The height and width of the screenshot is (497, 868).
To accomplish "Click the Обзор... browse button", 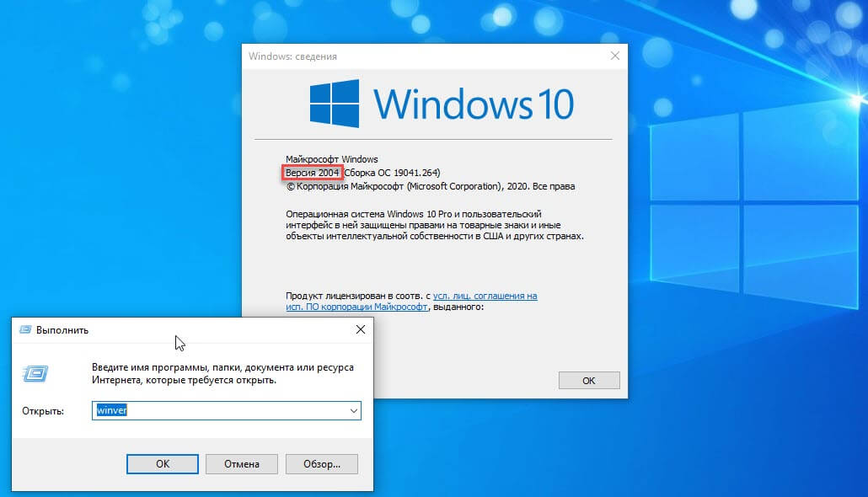I will pyautogui.click(x=322, y=464).
